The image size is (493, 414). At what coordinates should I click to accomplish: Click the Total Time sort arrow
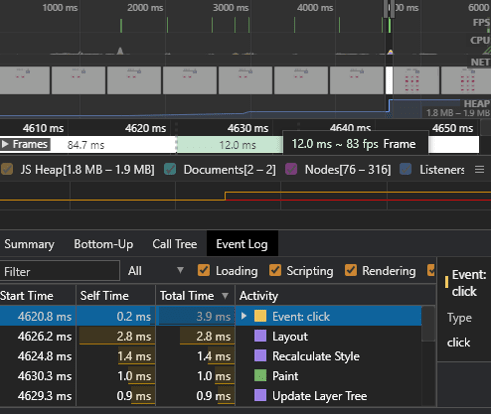point(225,296)
